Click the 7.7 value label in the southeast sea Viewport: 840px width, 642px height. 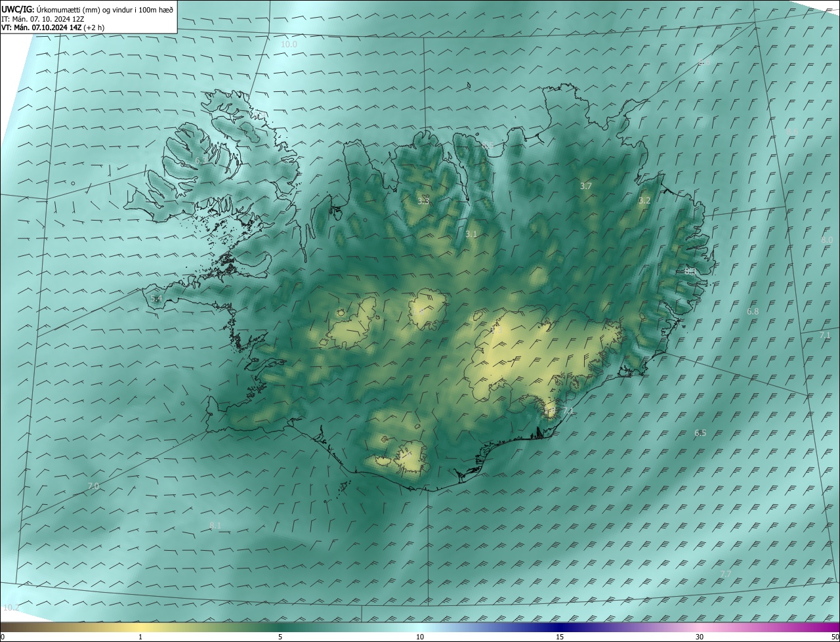pyautogui.click(x=726, y=574)
